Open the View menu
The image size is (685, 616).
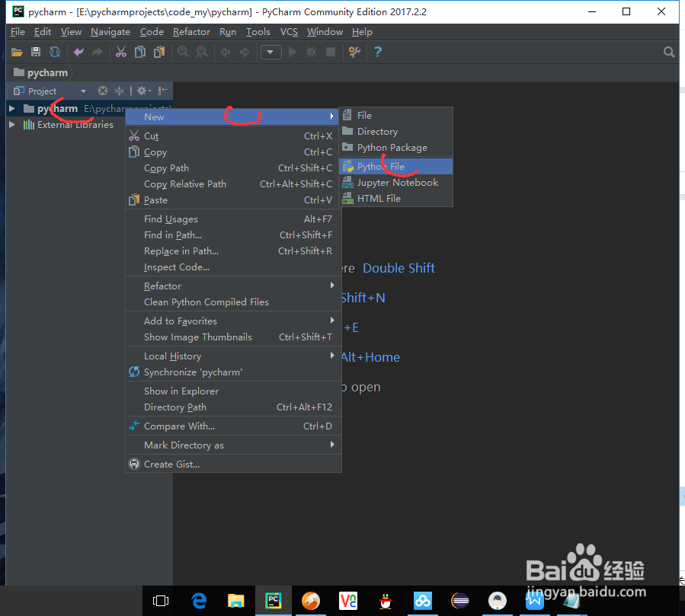coord(71,32)
